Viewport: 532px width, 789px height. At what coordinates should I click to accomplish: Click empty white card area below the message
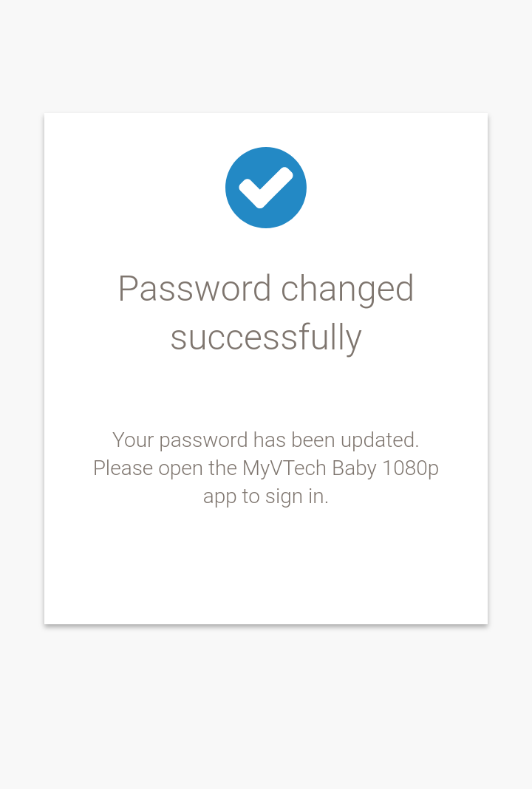click(266, 569)
